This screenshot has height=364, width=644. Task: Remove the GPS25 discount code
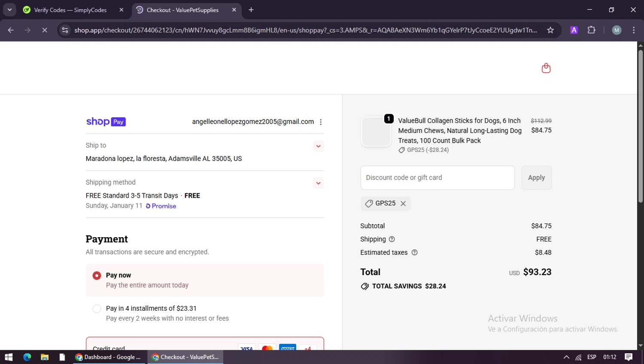403,204
